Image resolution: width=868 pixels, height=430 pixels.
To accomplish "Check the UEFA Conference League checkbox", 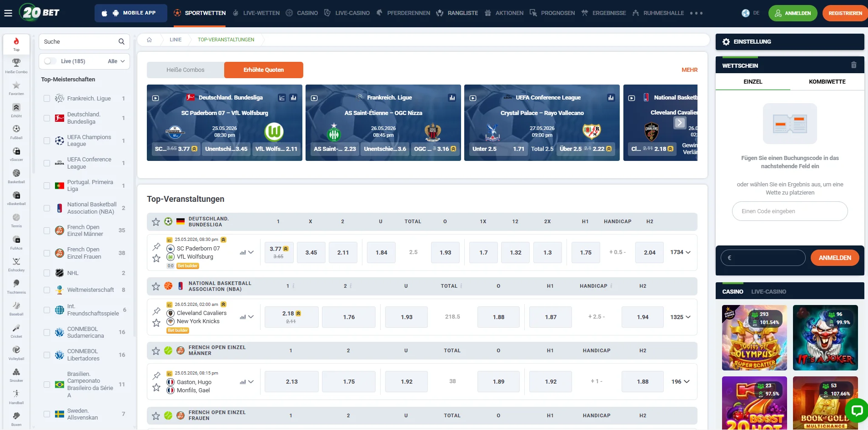I will tap(47, 163).
